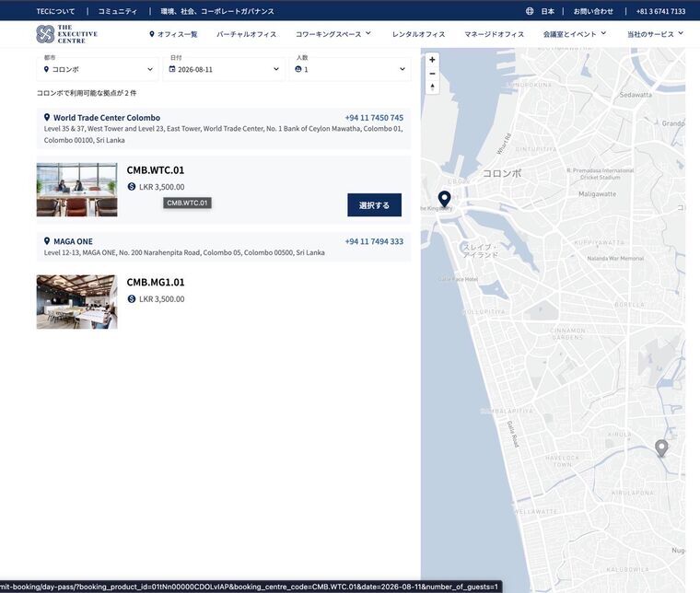This screenshot has width=700, height=593.
Task: Expand the コワーキングスペース menu
Action: (x=333, y=34)
